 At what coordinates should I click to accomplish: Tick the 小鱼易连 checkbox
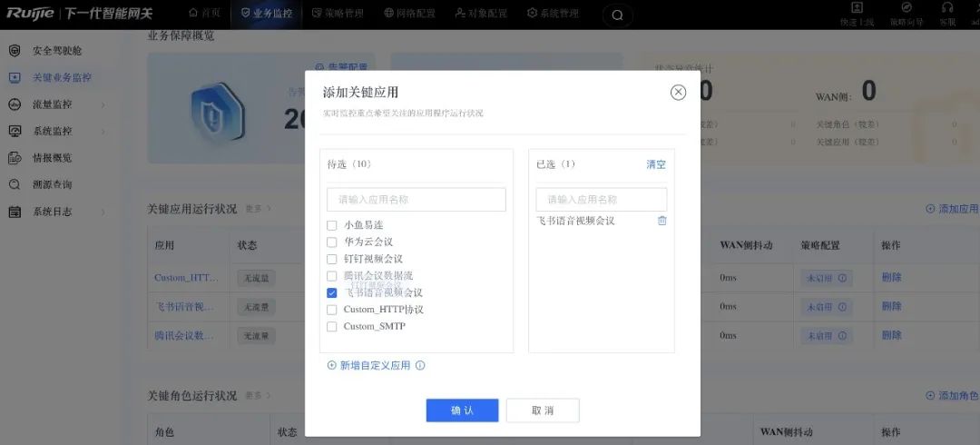(x=332, y=225)
